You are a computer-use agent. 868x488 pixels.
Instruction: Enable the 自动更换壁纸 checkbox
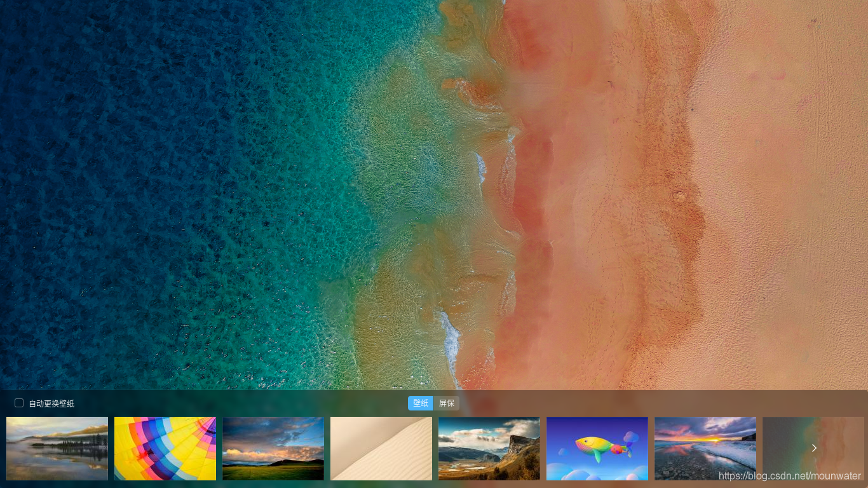[x=19, y=403]
